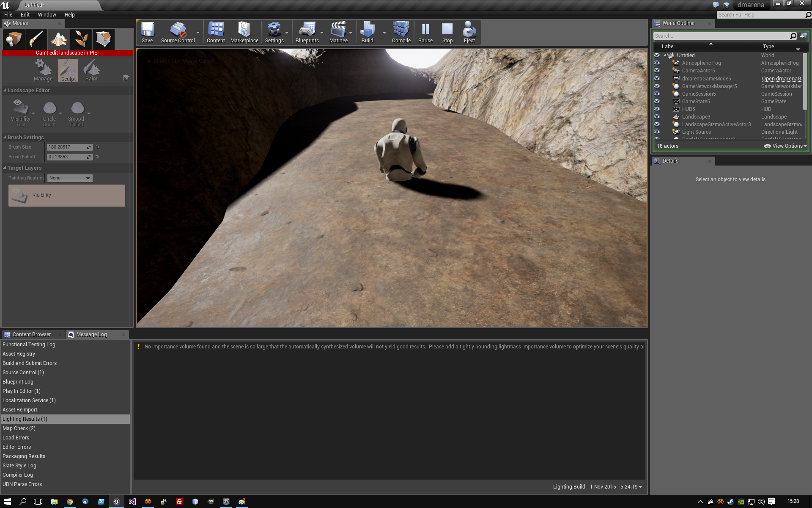Screen dimensions: 812x508
Task: Click the add actor icon beside outliner search
Action: tap(803, 36)
